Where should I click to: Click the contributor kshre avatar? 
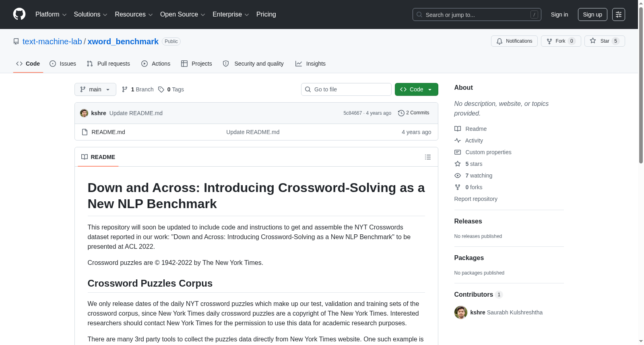point(461,312)
